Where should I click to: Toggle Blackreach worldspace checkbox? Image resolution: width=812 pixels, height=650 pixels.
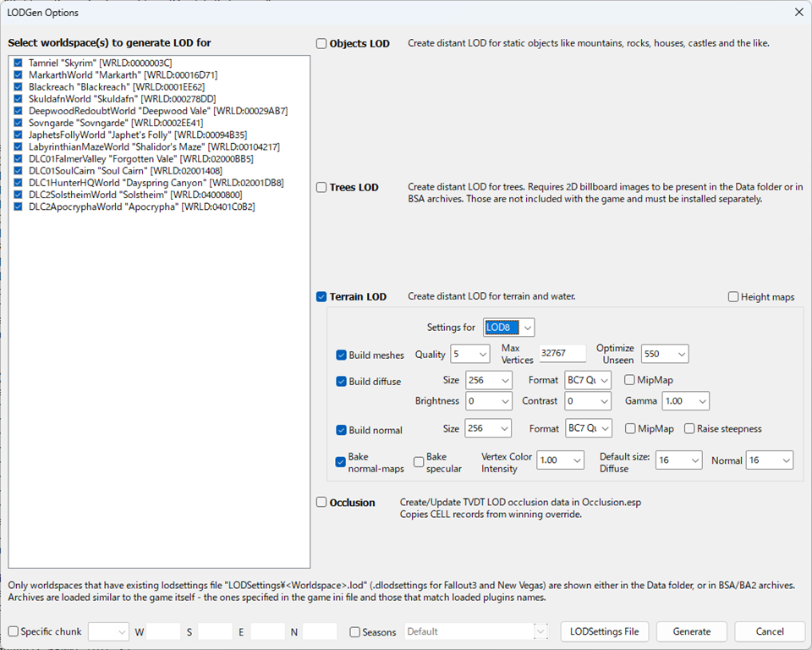18,86
